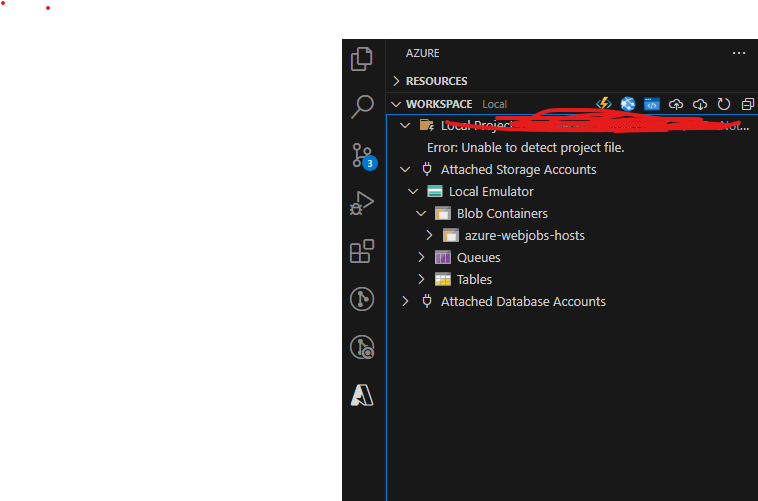Click the Queues purple icon

tap(443, 257)
